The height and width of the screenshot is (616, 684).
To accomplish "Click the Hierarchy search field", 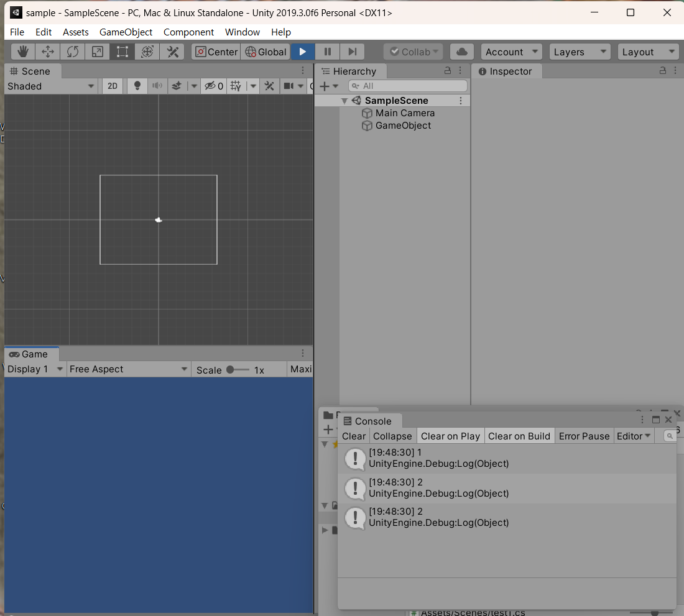I will point(408,86).
